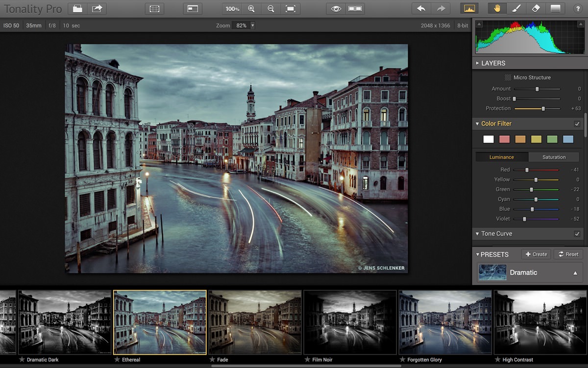Viewport: 588px width, 368px height.
Task: Pick the green color filter swatch
Action: pos(552,139)
